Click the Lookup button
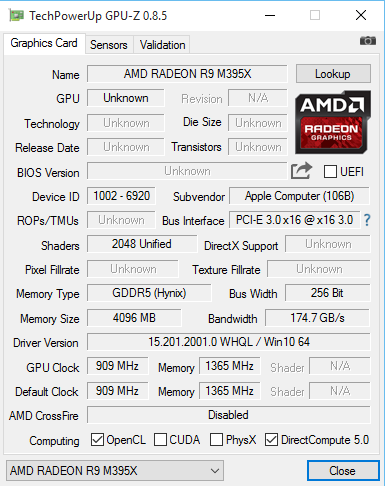This screenshot has width=385, height=486. click(x=333, y=74)
